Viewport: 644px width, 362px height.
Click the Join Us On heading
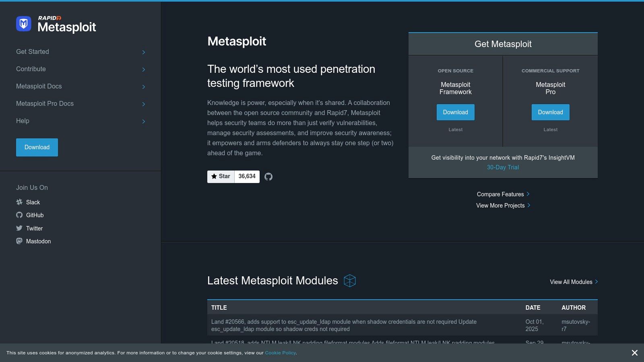[32, 188]
